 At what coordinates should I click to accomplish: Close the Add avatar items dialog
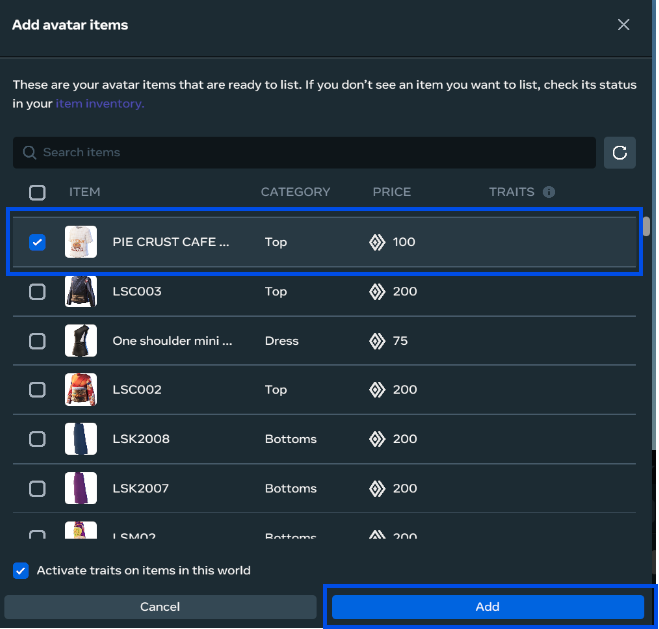click(624, 24)
